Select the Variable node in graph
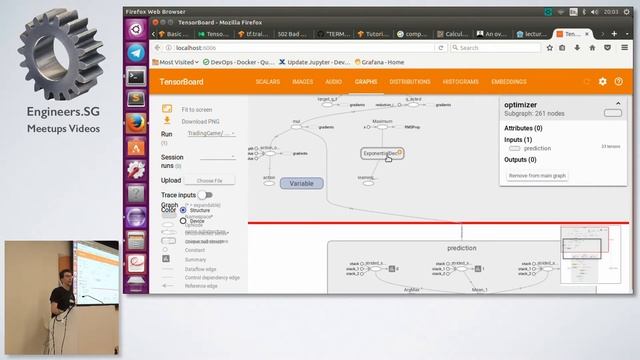This screenshot has height=360, width=640. pyautogui.click(x=302, y=183)
